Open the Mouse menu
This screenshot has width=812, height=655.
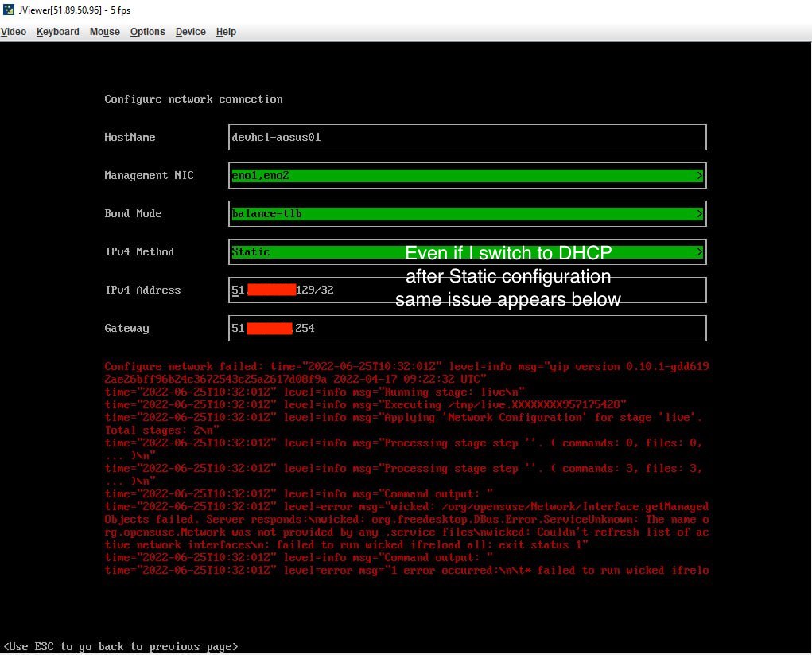[105, 32]
